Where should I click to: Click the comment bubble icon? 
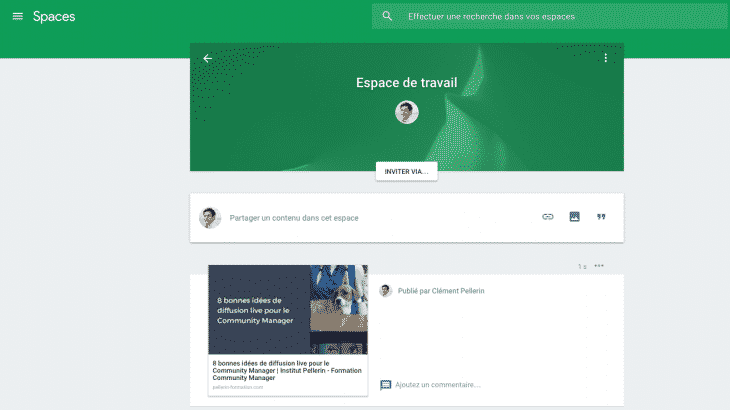tap(385, 385)
